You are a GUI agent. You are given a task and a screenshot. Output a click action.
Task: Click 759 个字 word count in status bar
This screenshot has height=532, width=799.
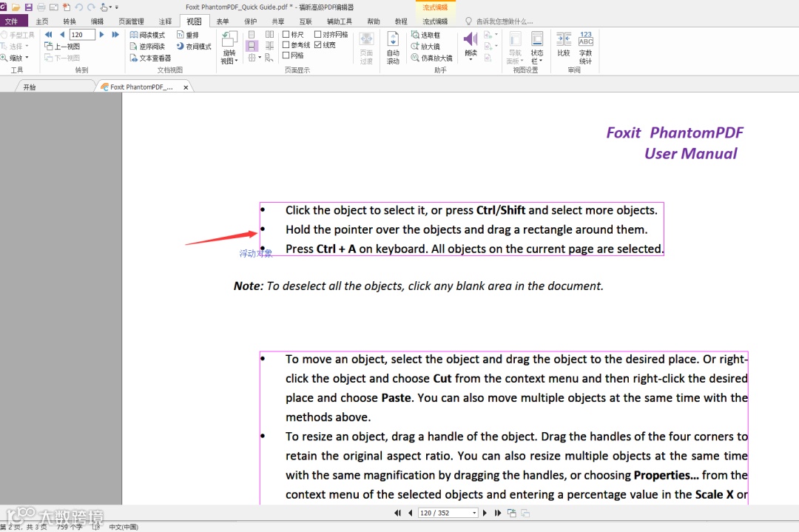(70, 527)
